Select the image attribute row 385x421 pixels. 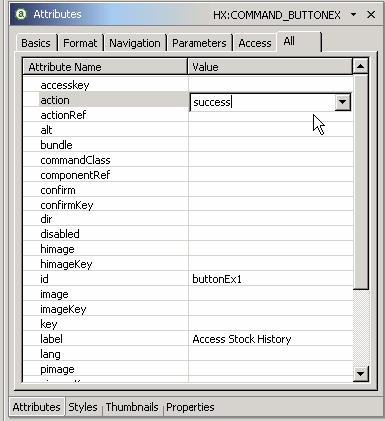(x=188, y=294)
